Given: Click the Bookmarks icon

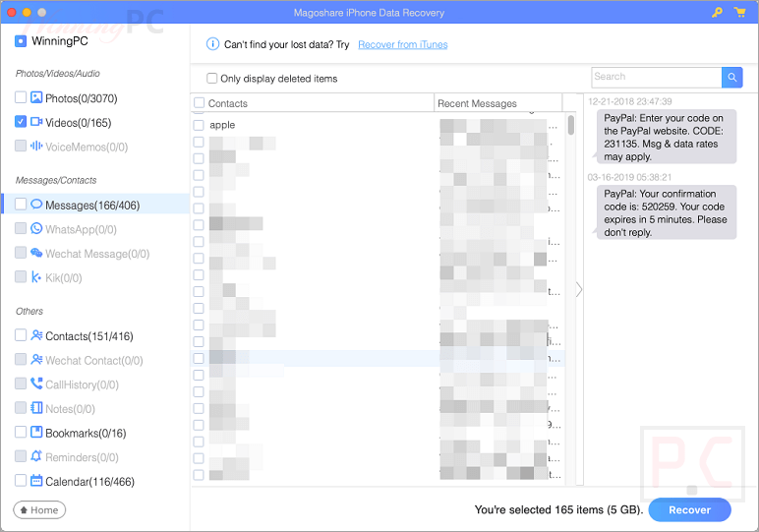Looking at the screenshot, I should click(36, 432).
